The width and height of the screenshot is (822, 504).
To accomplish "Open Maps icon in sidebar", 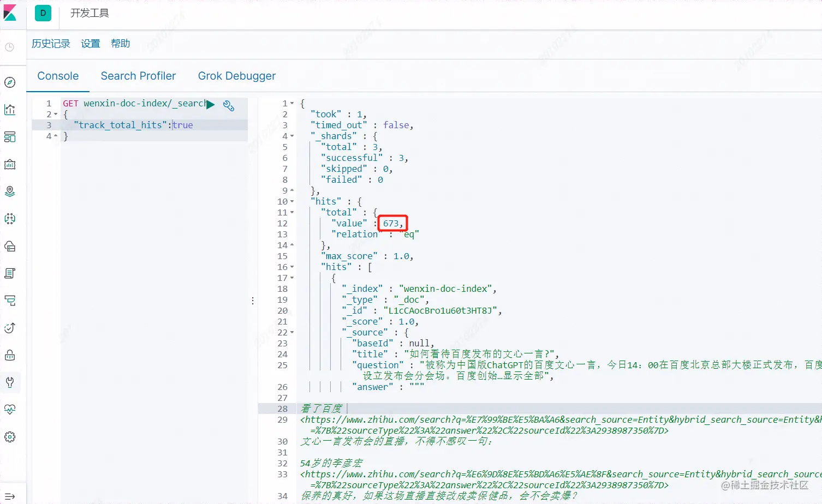I will pos(10,191).
